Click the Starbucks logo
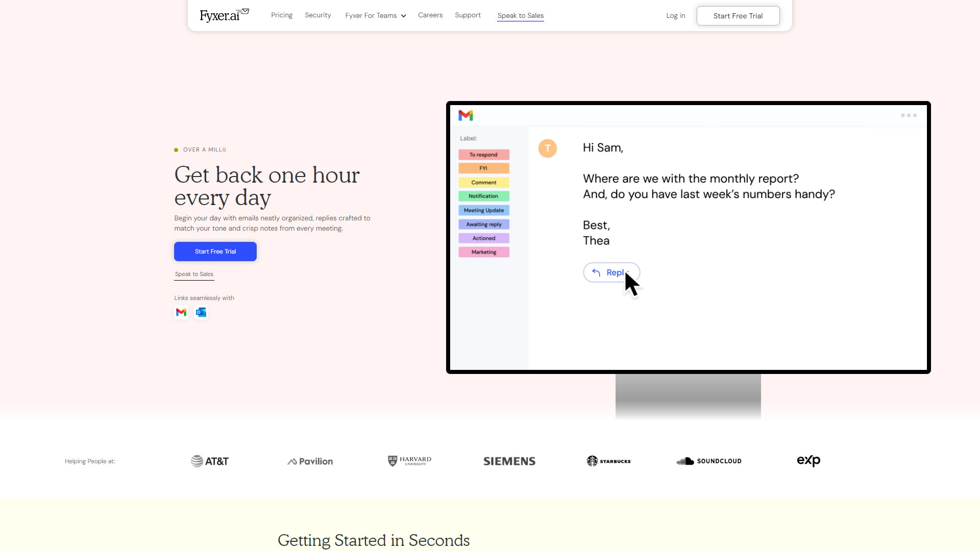 [608, 461]
